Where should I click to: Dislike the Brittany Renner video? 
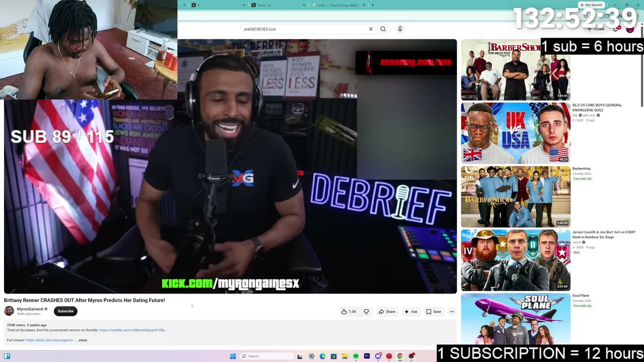pyautogui.click(x=366, y=312)
